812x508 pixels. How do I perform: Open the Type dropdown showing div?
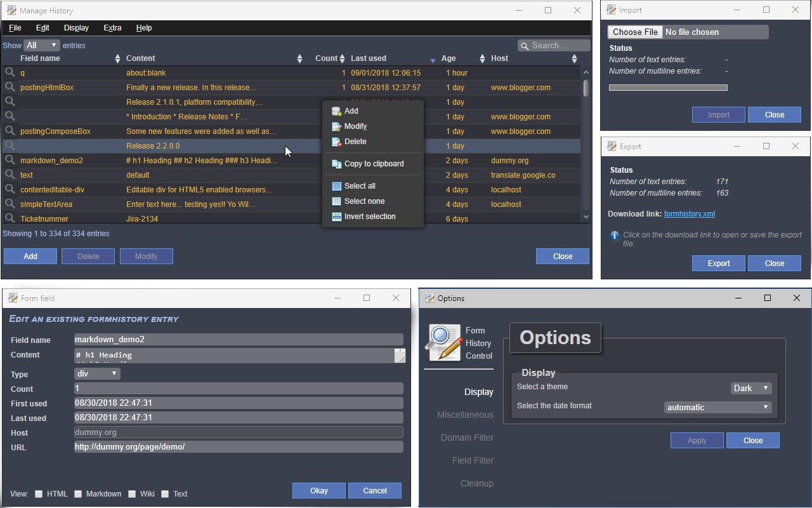point(96,374)
